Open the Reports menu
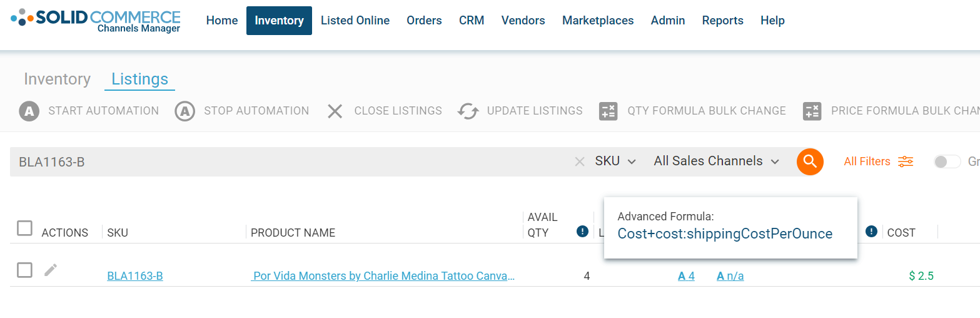The image size is (980, 318). (723, 21)
